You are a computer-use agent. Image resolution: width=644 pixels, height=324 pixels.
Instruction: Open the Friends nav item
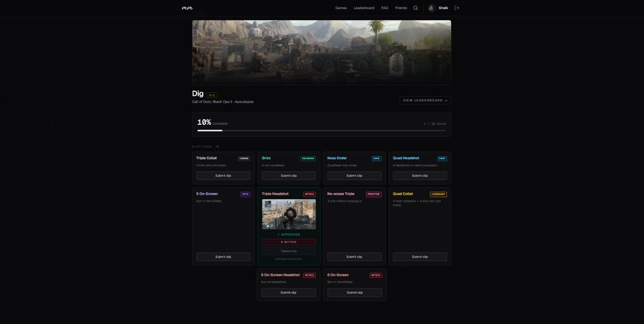tap(401, 8)
